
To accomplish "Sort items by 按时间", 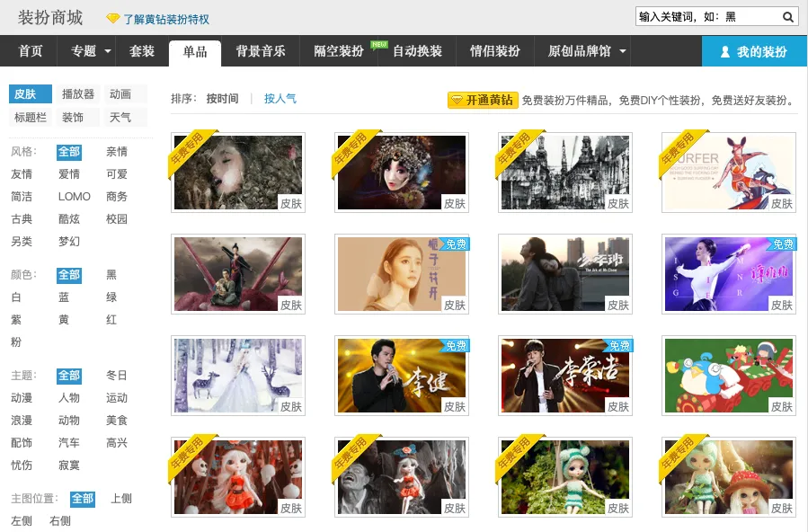I will coord(222,98).
